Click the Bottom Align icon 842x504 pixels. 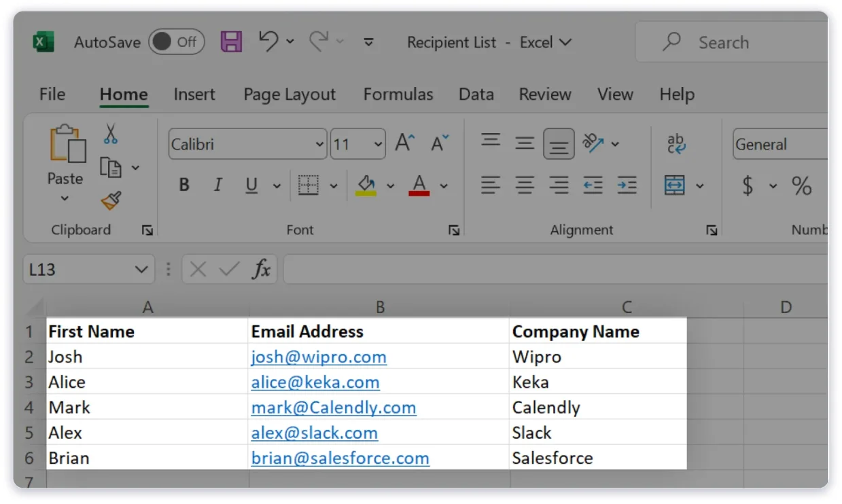(559, 144)
